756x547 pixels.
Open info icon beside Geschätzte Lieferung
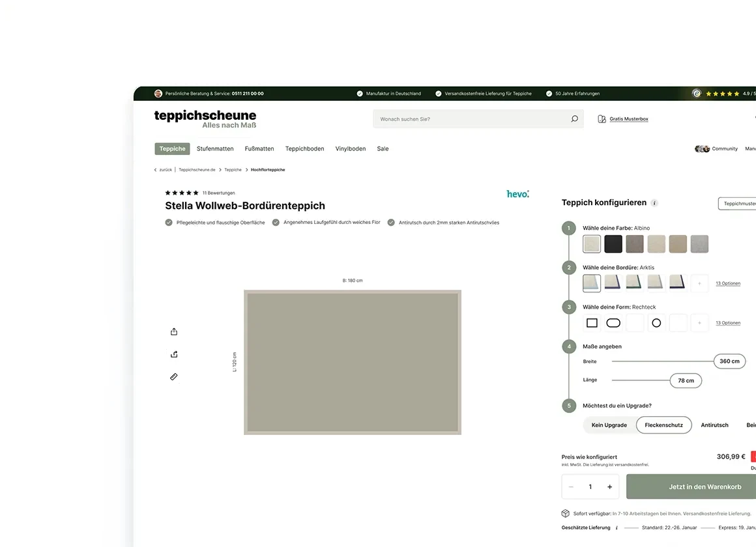(x=617, y=527)
